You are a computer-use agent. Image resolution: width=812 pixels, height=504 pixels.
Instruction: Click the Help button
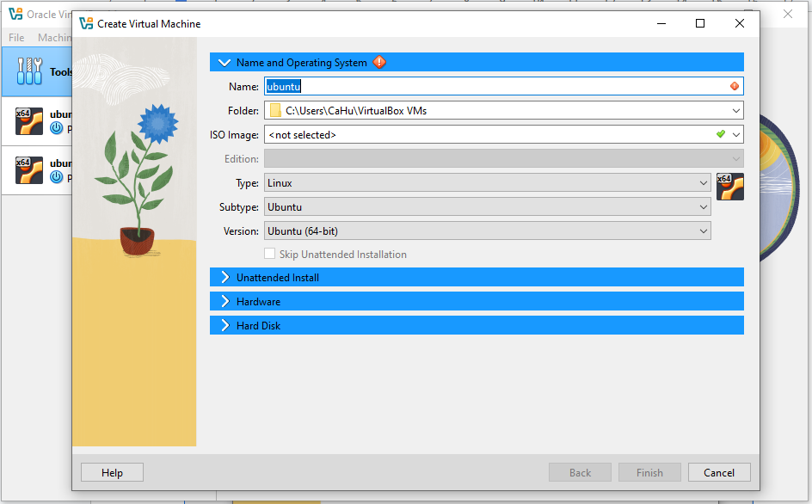112,472
